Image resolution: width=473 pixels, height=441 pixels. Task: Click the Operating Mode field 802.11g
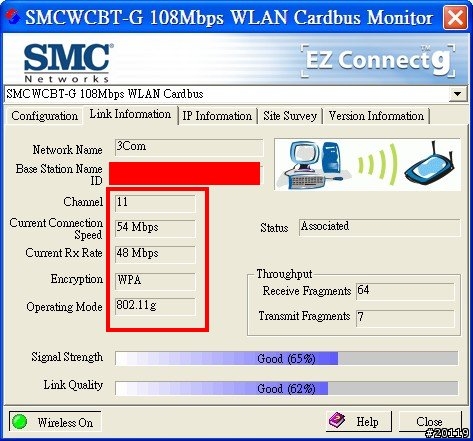(x=155, y=306)
